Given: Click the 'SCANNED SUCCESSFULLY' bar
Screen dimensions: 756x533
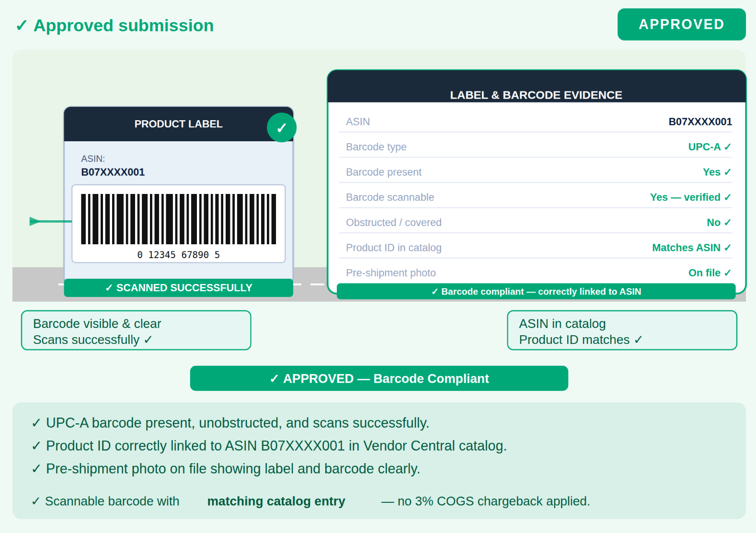Looking at the screenshot, I should click(179, 288).
